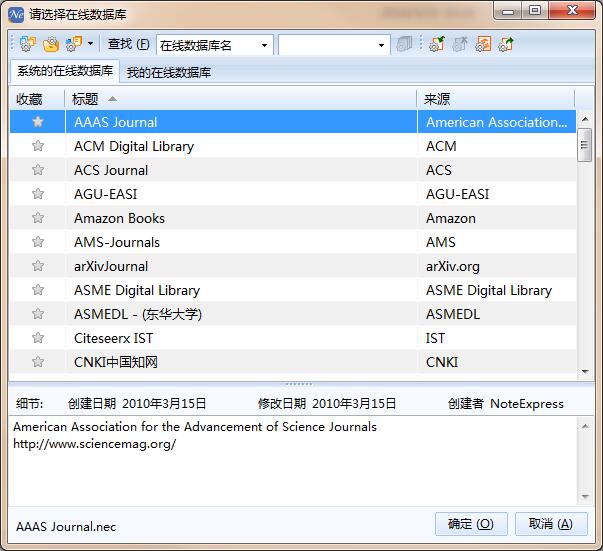Select the ASMEDL - (东华大学) row title
603x551 pixels.
pyautogui.click(x=138, y=314)
